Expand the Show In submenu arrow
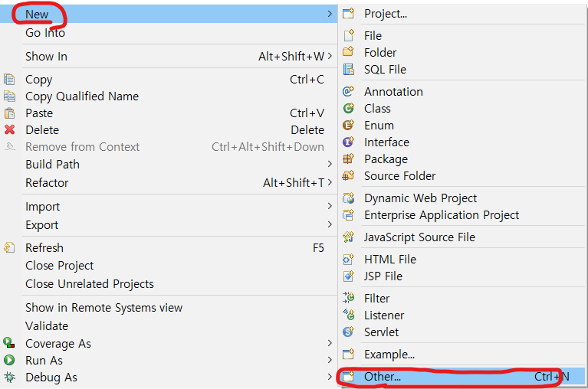The height and width of the screenshot is (389, 588). [329, 56]
